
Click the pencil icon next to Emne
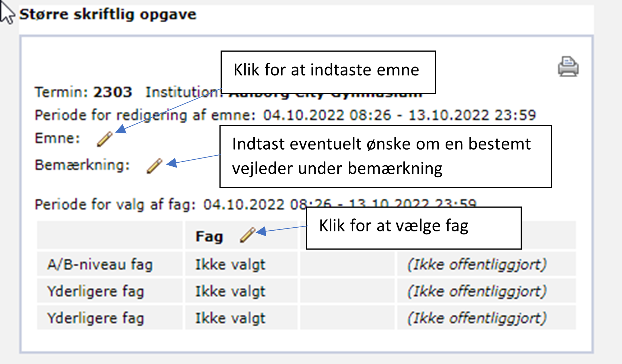pyautogui.click(x=104, y=139)
